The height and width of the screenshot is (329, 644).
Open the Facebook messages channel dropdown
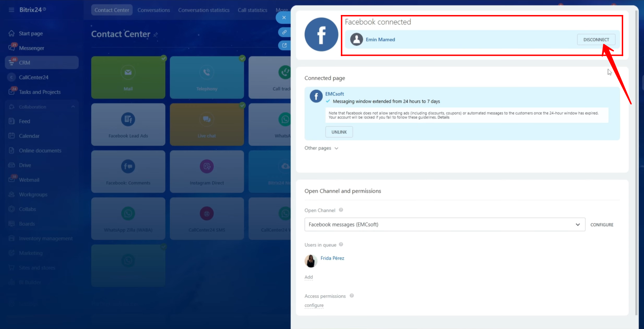pyautogui.click(x=445, y=224)
